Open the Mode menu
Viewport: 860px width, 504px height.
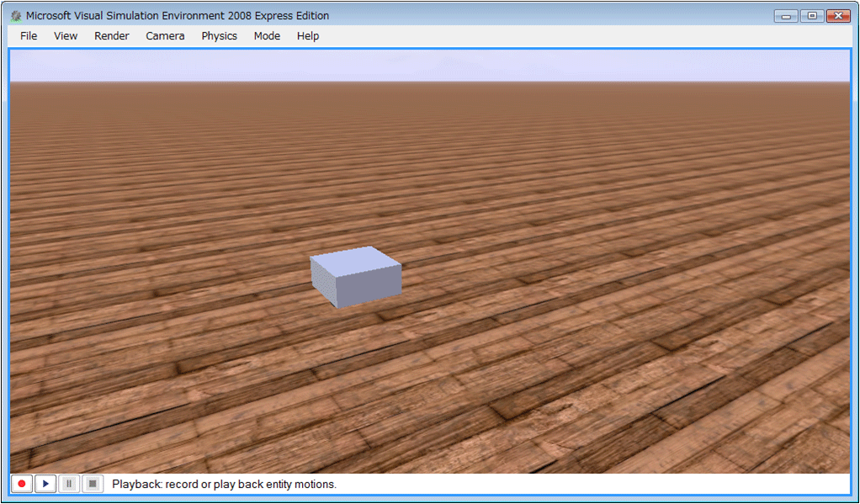pos(267,35)
